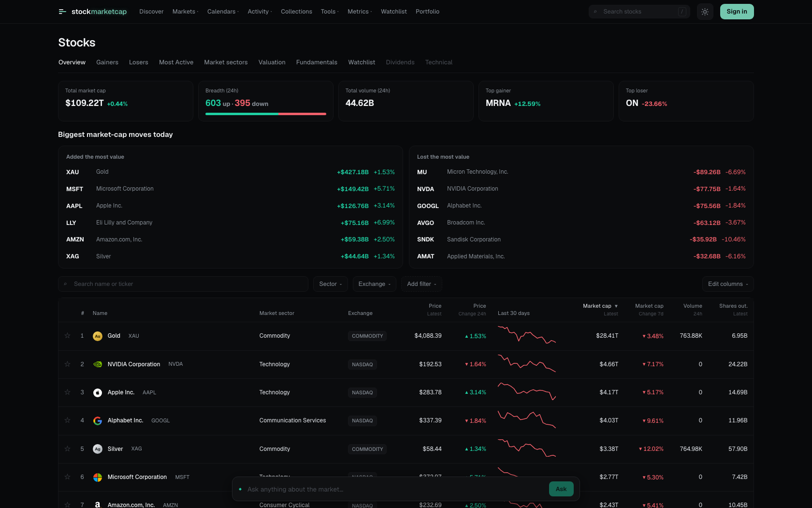This screenshot has height=508, width=812.
Task: Click the breadth up/down progress bar
Action: pos(266,114)
